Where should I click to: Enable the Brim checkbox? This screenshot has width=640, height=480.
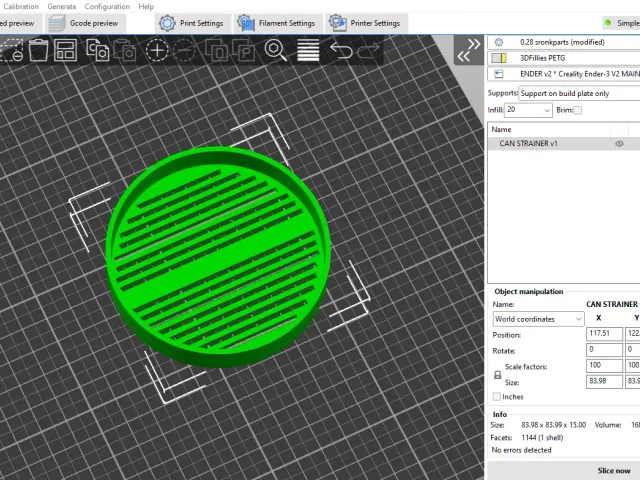coord(578,110)
